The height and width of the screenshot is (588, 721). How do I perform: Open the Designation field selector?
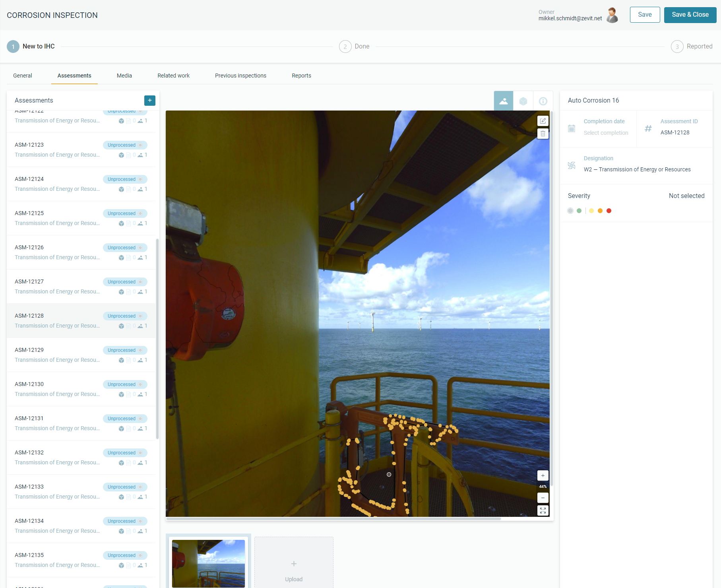[x=637, y=169]
